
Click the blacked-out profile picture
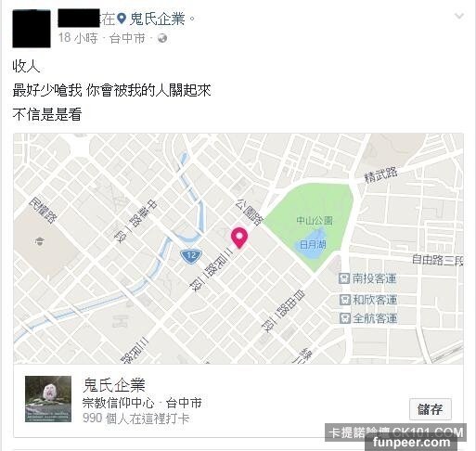pyautogui.click(x=32, y=29)
